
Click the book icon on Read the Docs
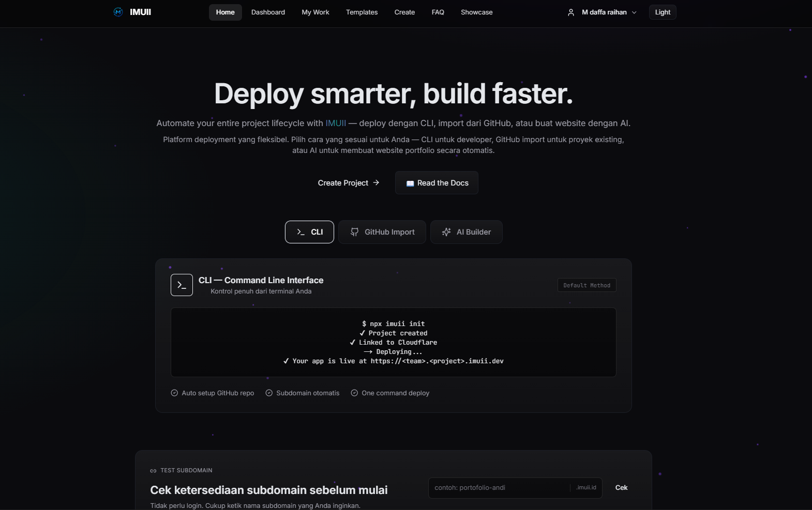coord(410,183)
